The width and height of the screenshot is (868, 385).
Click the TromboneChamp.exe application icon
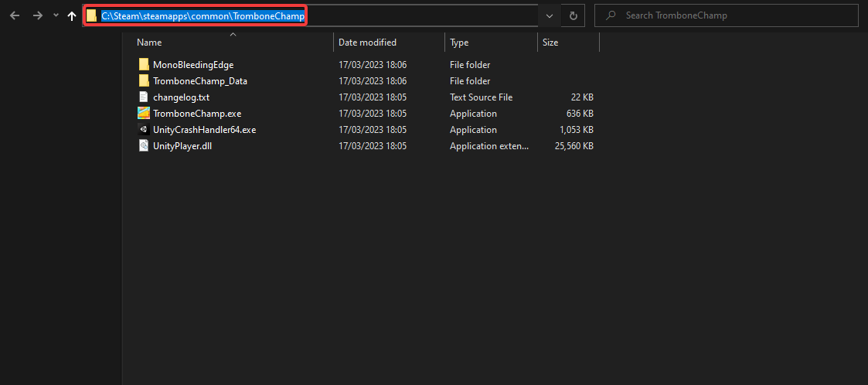click(x=144, y=114)
